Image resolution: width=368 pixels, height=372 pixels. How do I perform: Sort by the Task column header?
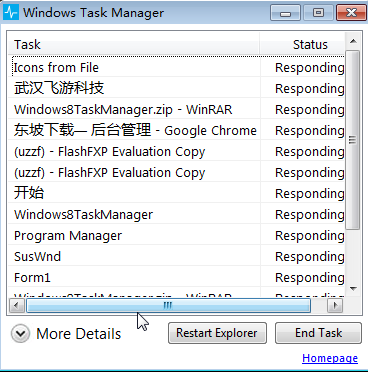[x=134, y=44]
